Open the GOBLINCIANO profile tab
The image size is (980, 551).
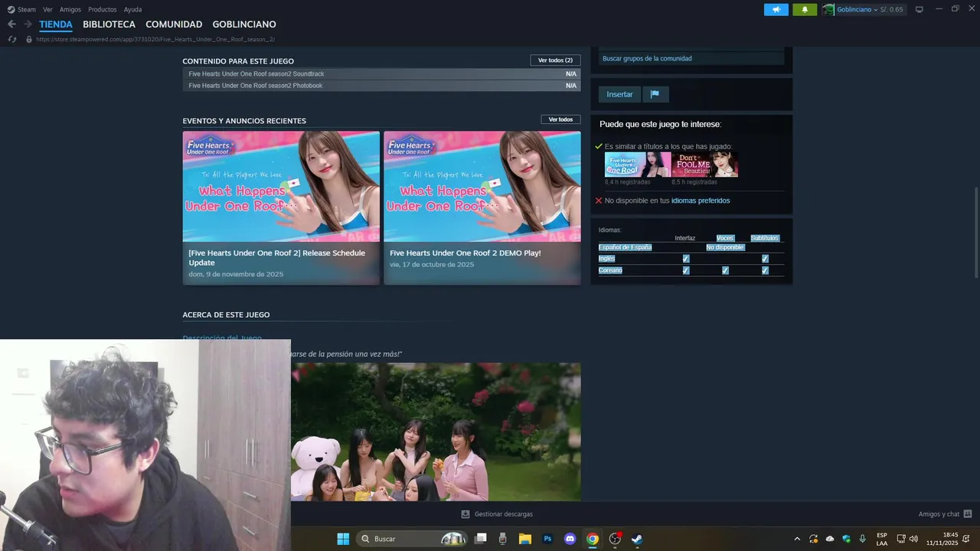coord(244,24)
